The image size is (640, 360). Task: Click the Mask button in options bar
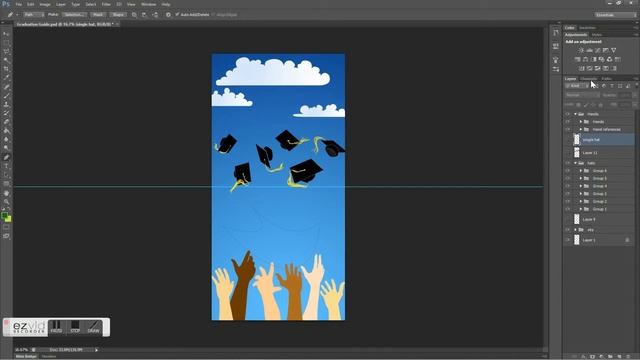click(98, 15)
